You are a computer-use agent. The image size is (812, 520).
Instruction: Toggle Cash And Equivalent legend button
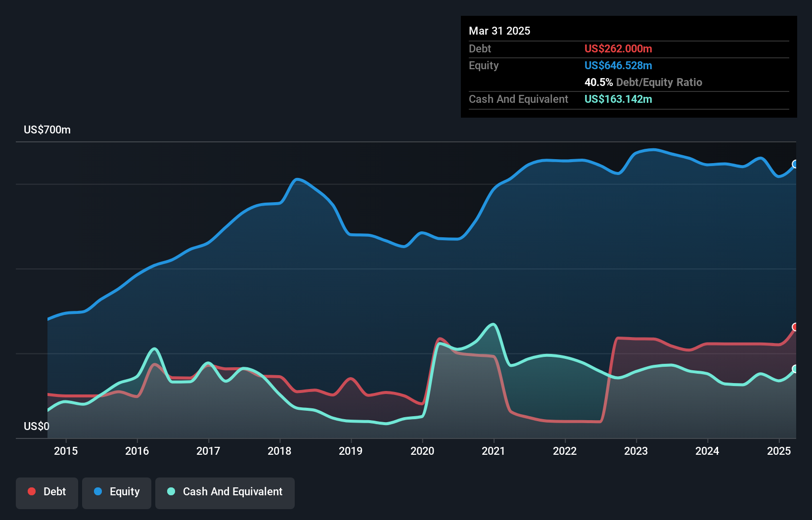225,493
